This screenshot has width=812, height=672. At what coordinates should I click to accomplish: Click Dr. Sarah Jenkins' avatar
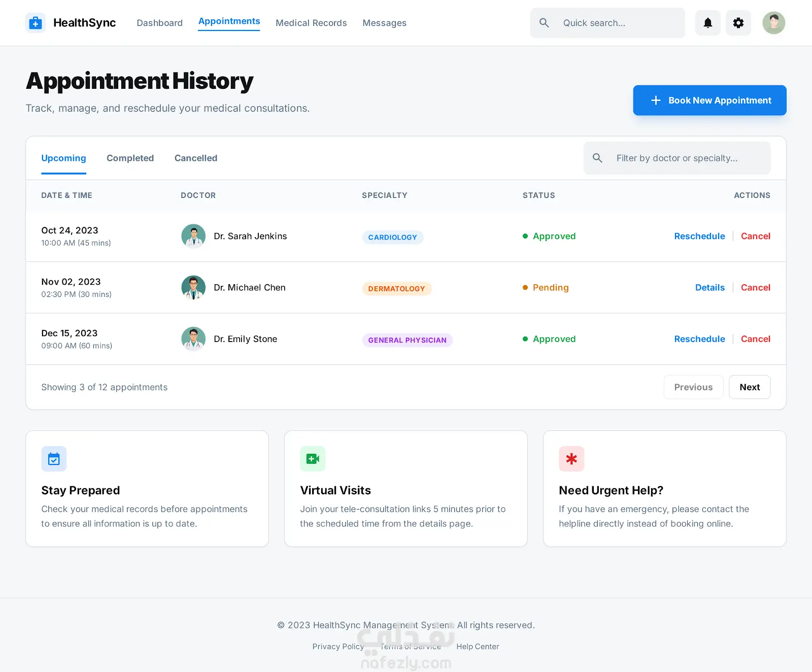193,236
